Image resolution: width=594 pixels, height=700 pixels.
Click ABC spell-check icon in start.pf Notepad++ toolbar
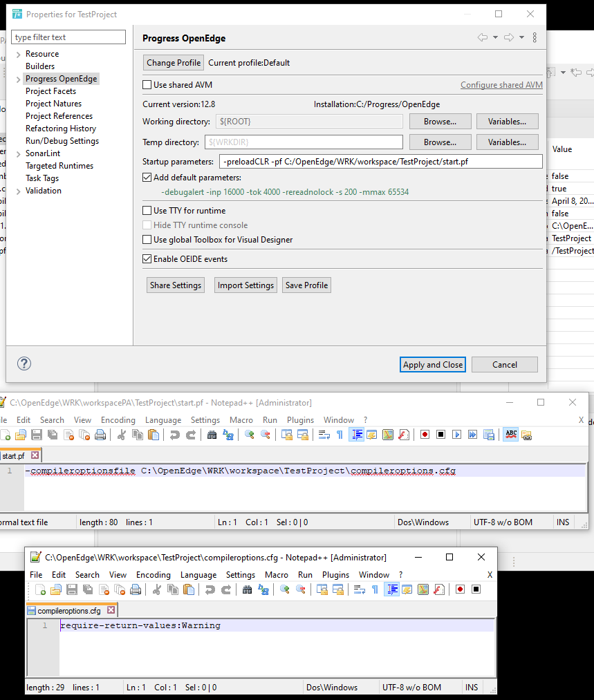pyautogui.click(x=511, y=435)
